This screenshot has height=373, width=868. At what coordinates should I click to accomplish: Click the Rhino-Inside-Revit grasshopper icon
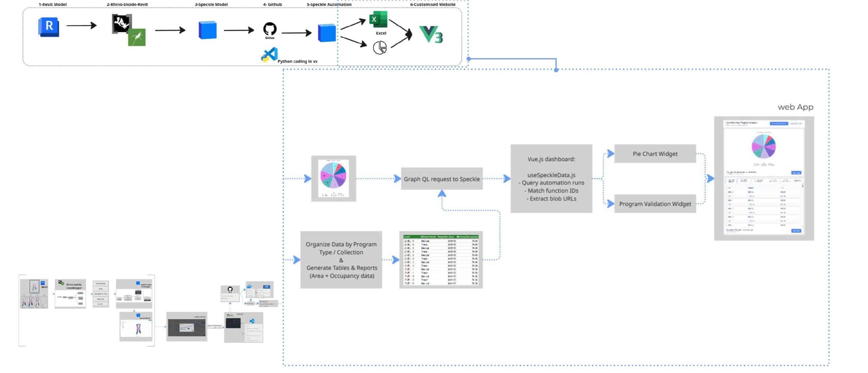click(x=137, y=37)
